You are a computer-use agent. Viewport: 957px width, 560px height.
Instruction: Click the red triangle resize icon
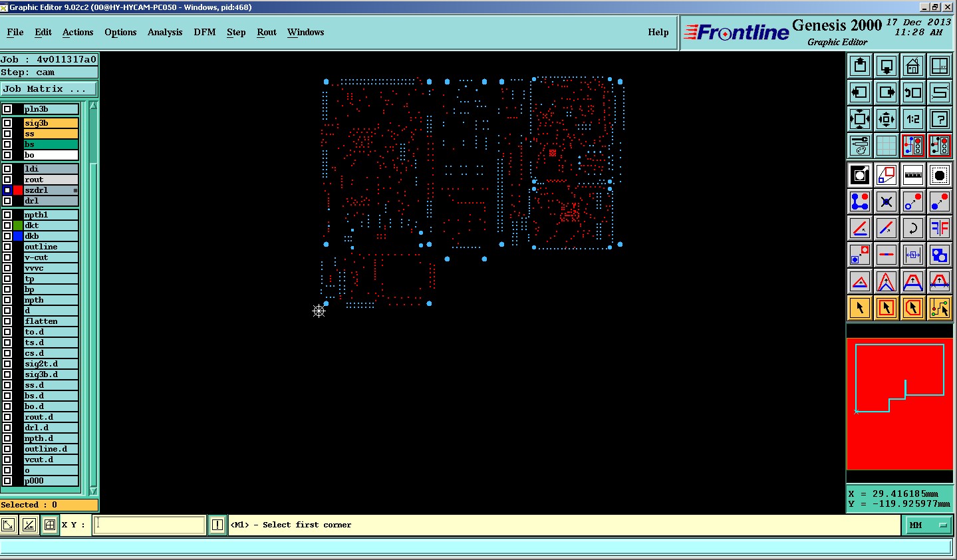pos(860,281)
